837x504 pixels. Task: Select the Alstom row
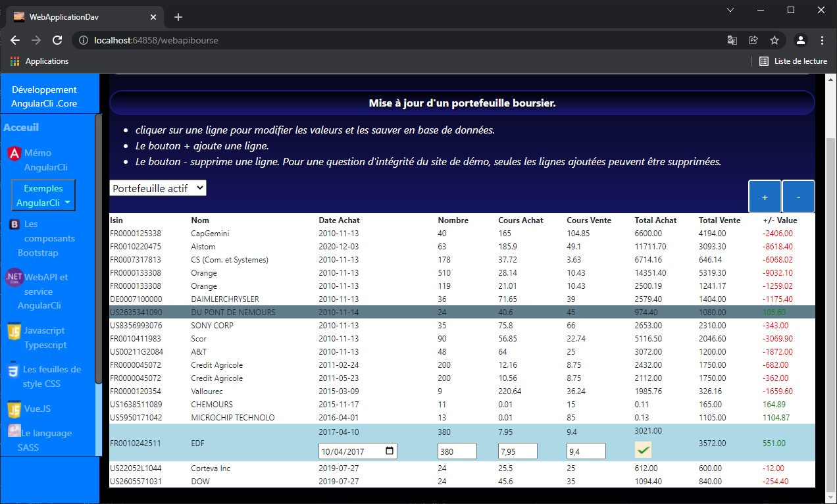click(462, 247)
